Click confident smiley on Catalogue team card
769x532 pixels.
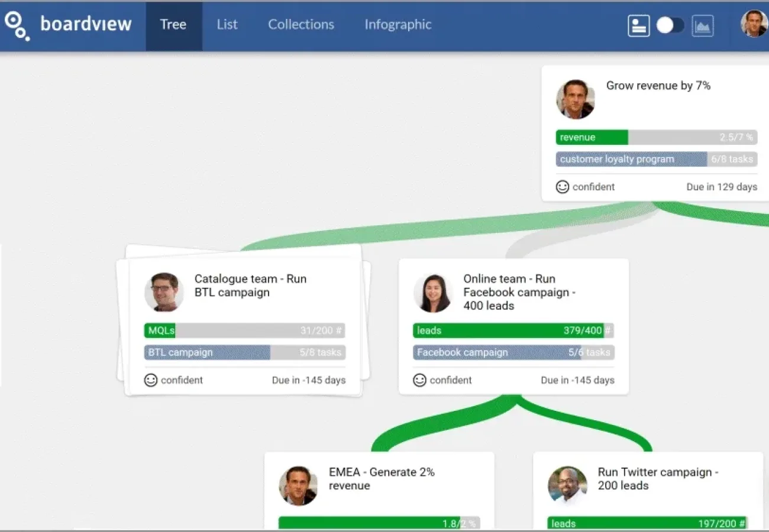coord(151,380)
